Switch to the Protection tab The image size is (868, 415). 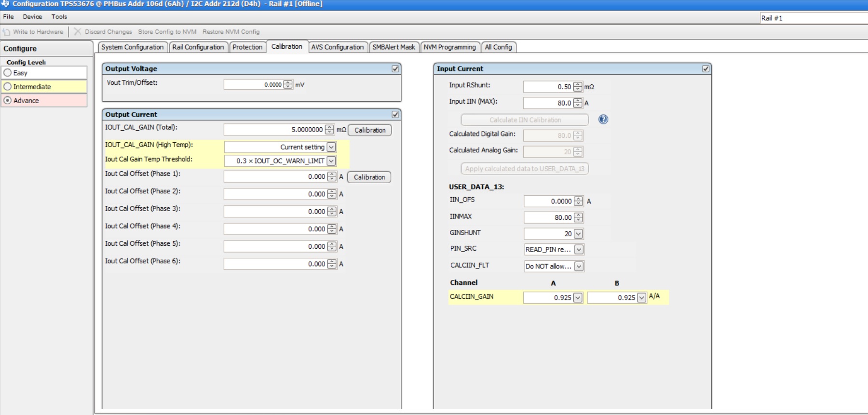coord(247,47)
